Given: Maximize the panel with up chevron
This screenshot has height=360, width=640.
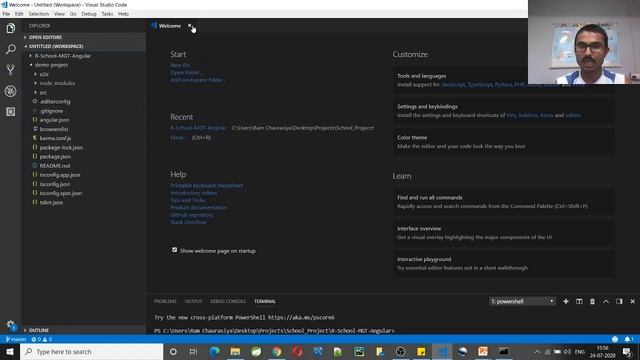Looking at the screenshot, I should pos(606,301).
